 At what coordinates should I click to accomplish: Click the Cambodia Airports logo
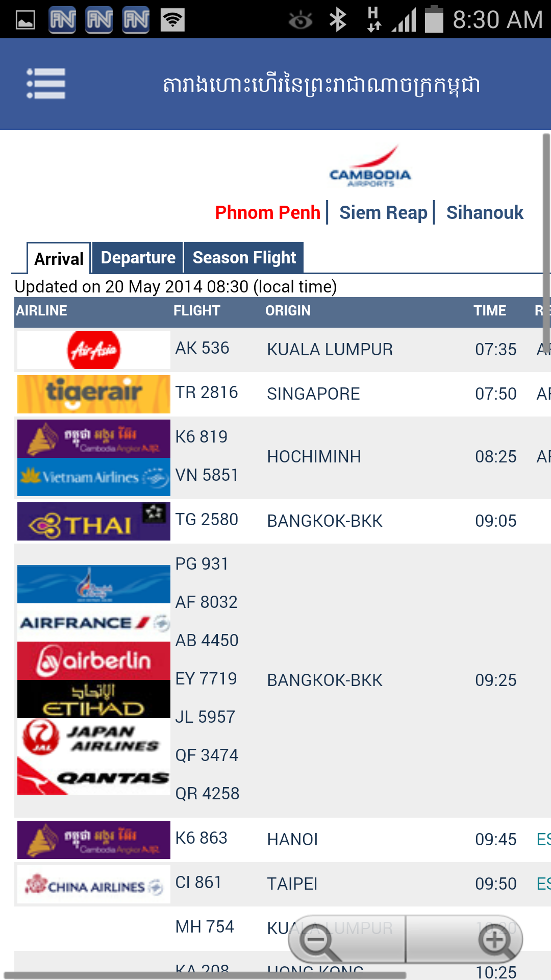click(x=370, y=167)
